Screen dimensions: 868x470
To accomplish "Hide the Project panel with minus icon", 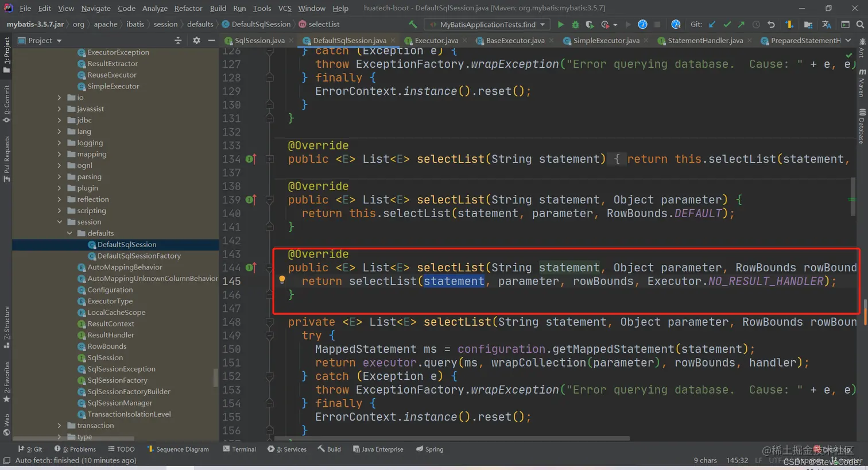I will tap(211, 40).
